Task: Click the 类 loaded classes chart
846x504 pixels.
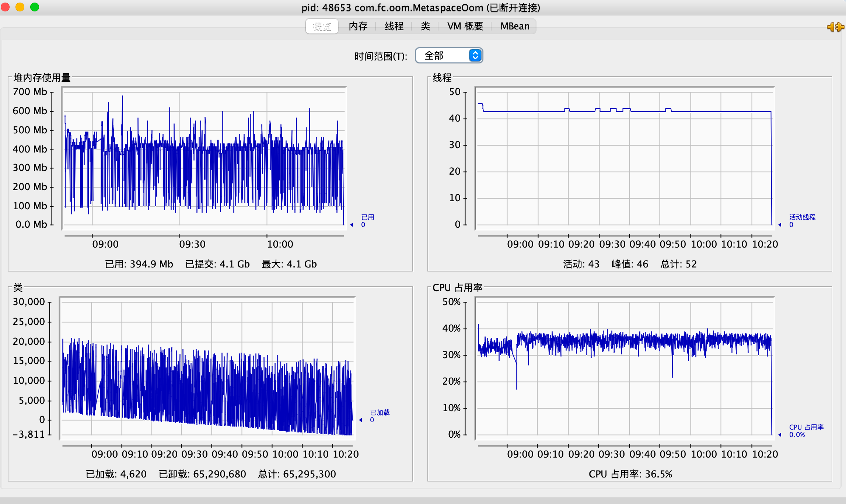Action: point(207,368)
